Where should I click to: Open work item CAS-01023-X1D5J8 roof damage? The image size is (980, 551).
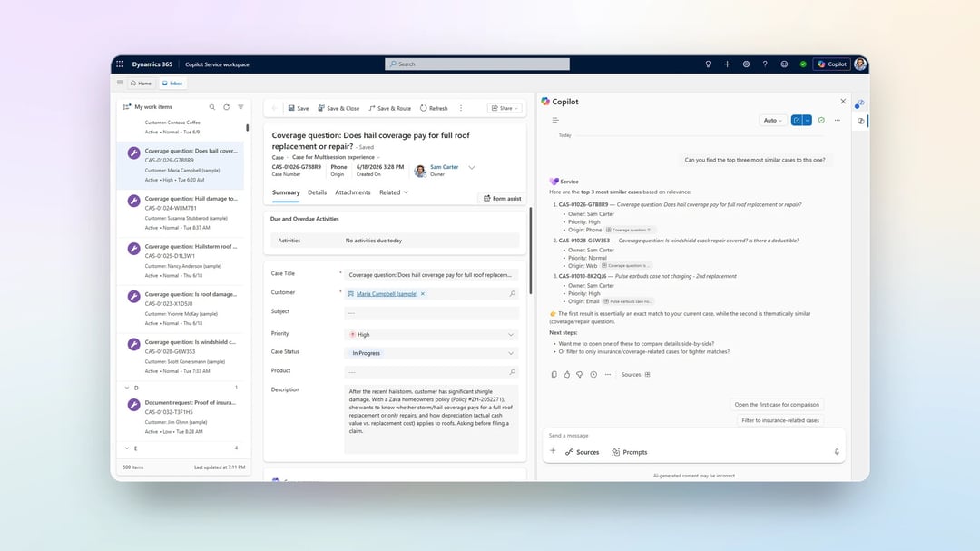[x=180, y=309]
